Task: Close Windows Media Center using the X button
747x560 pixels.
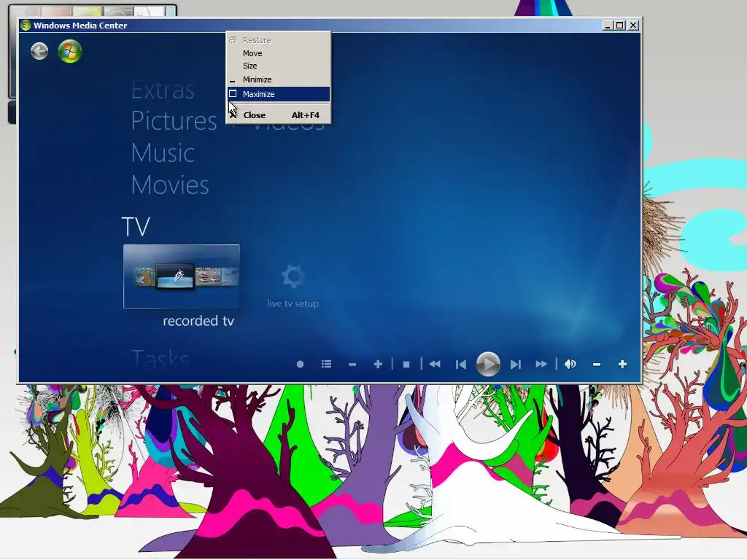Action: 633,26
